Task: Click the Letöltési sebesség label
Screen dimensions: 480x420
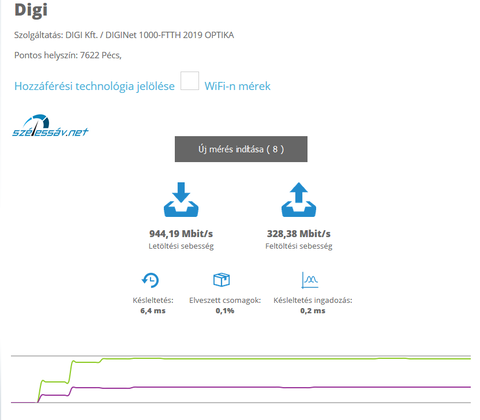Action: click(181, 246)
